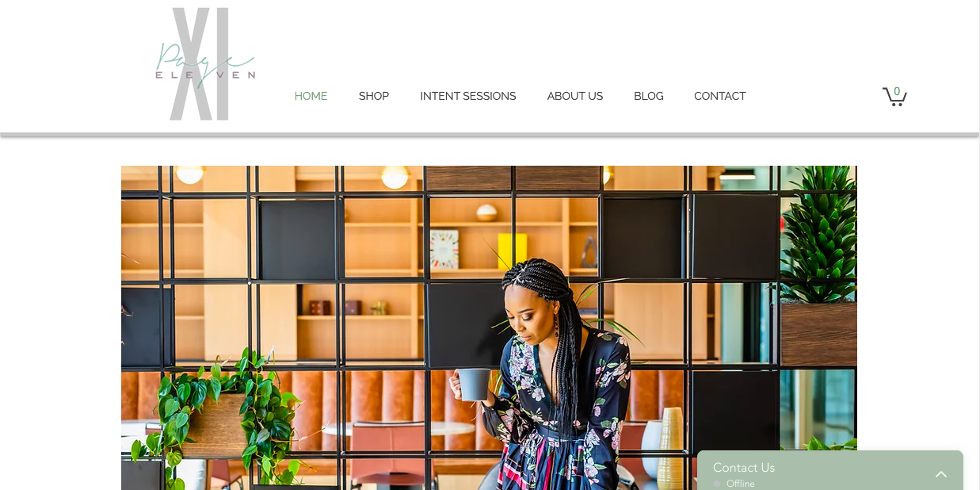This screenshot has width=980, height=490.
Task: Click the tall spiky plant in the photo's corner
Action: [818, 234]
